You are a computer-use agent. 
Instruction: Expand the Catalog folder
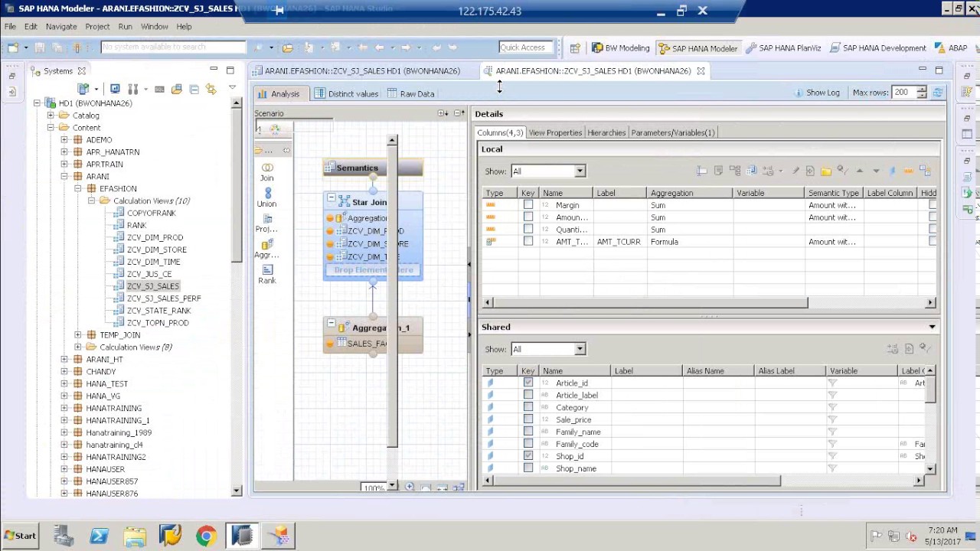51,116
